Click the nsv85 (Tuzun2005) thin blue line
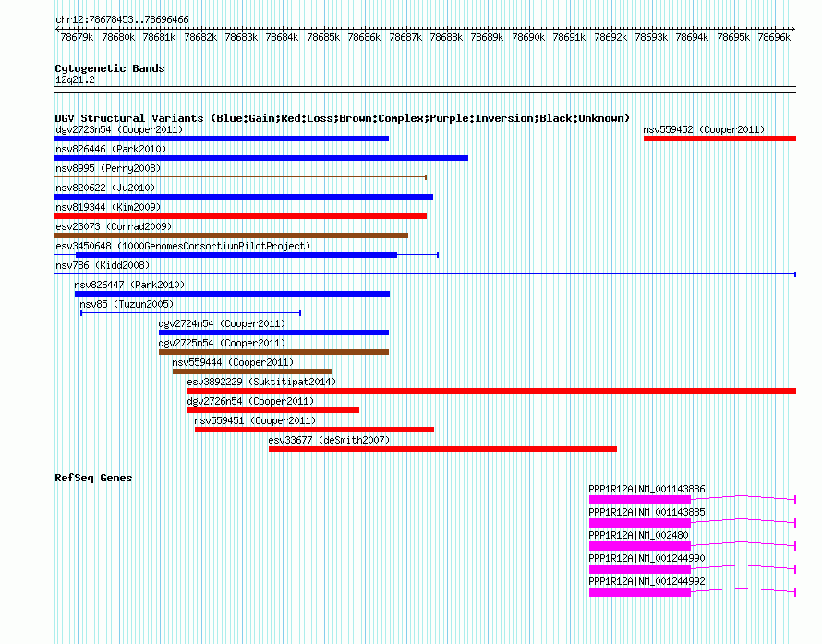This screenshot has width=822, height=644. tap(191, 313)
